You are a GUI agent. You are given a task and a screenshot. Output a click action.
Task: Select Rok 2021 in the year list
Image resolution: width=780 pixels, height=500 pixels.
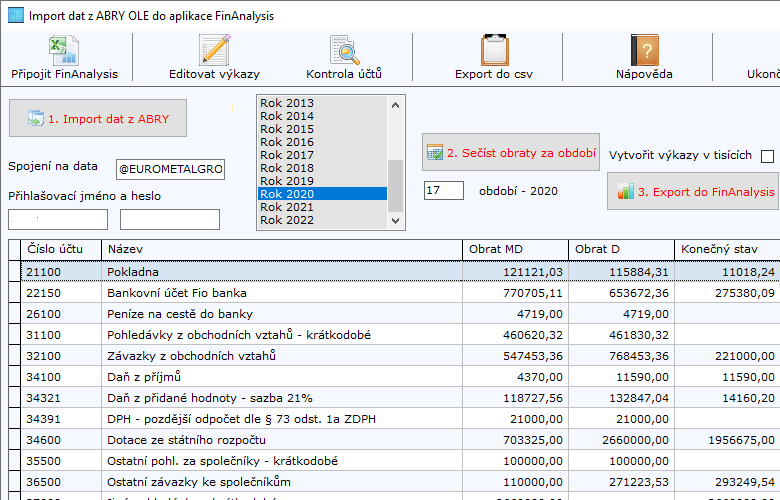pyautogui.click(x=322, y=206)
